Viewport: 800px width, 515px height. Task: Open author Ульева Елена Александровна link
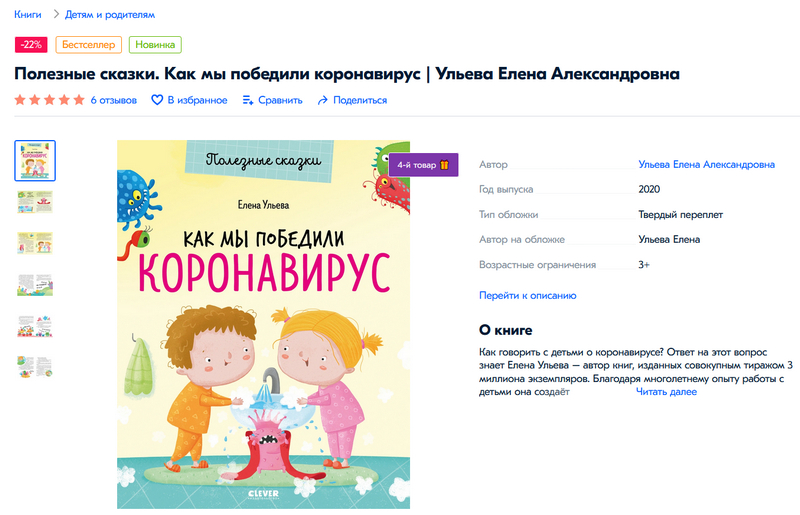706,164
